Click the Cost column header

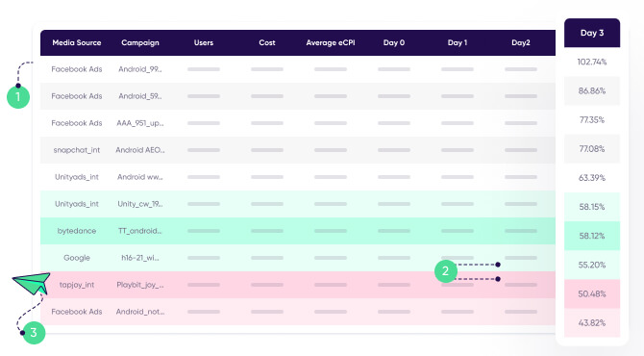(267, 42)
